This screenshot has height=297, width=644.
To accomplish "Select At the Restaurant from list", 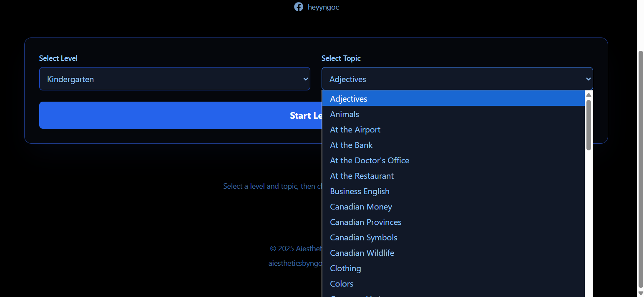I will 362,176.
